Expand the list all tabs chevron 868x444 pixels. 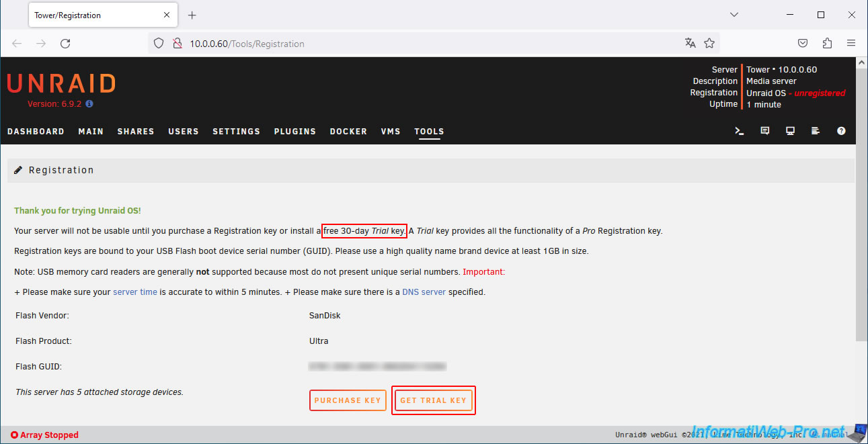(734, 15)
